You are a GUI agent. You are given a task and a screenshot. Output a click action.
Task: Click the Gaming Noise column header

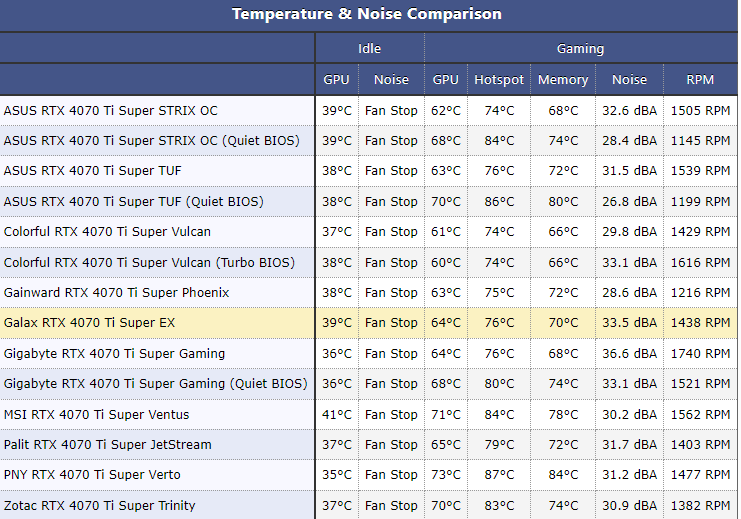(x=629, y=80)
